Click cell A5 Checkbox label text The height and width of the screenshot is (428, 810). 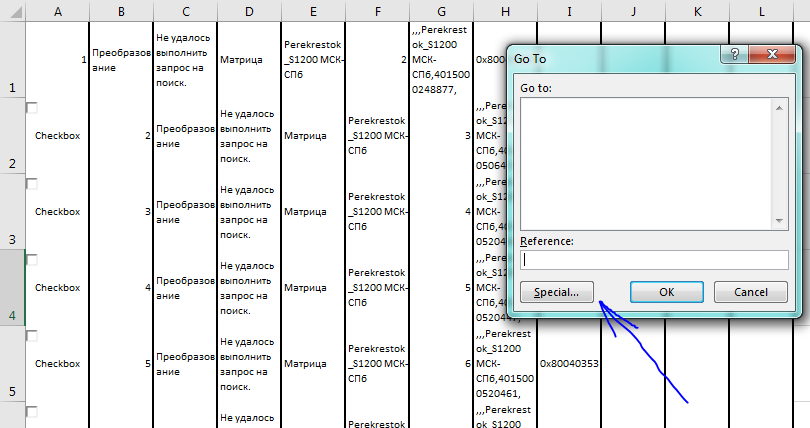57,363
